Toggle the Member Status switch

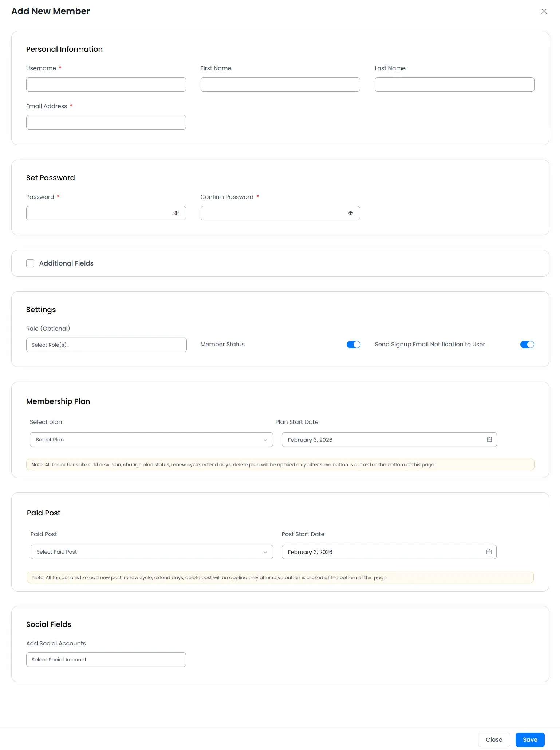(353, 345)
